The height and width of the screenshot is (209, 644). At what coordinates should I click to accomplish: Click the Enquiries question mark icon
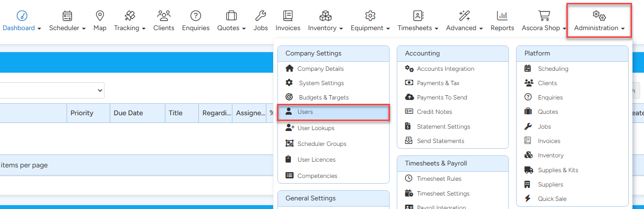195,16
